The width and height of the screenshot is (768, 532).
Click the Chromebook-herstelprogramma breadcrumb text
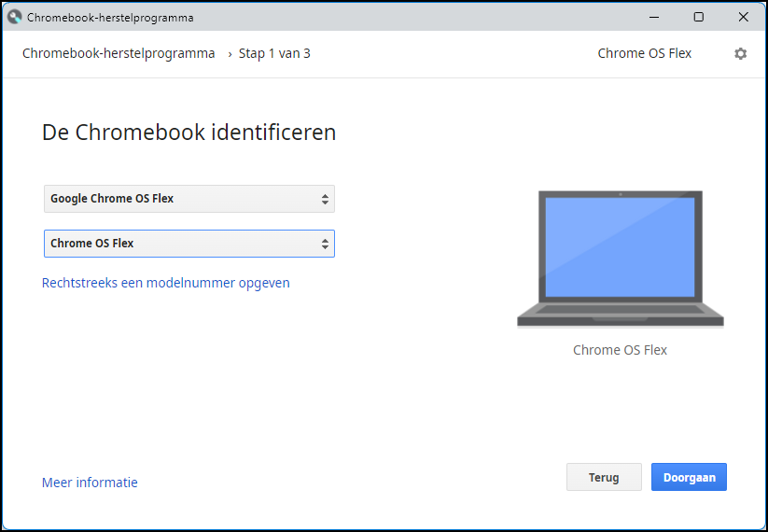119,53
